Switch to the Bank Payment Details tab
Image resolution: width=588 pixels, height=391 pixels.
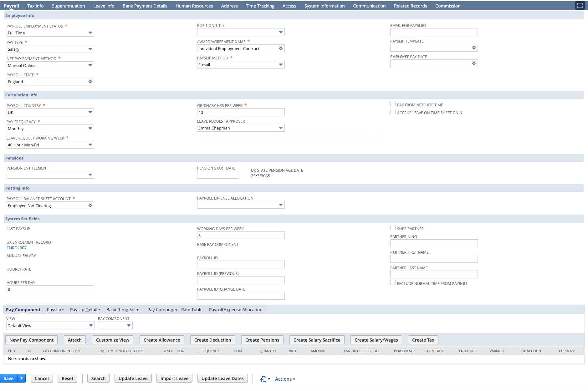point(145,6)
